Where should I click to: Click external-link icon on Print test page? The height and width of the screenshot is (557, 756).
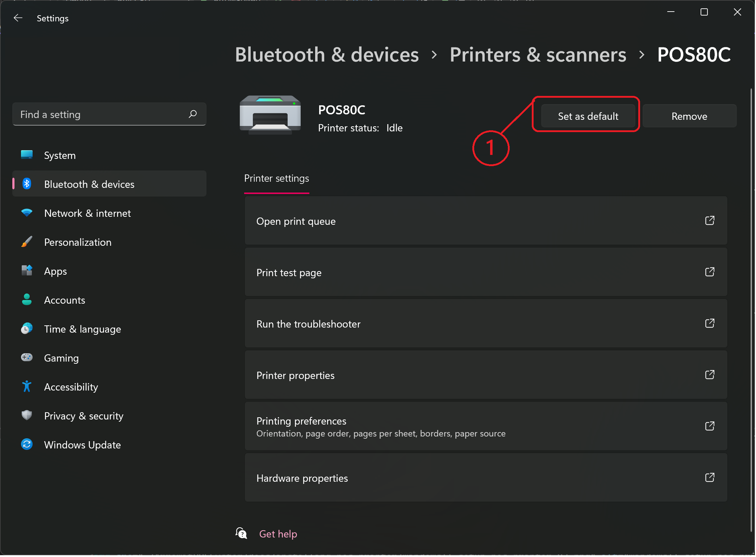711,272
